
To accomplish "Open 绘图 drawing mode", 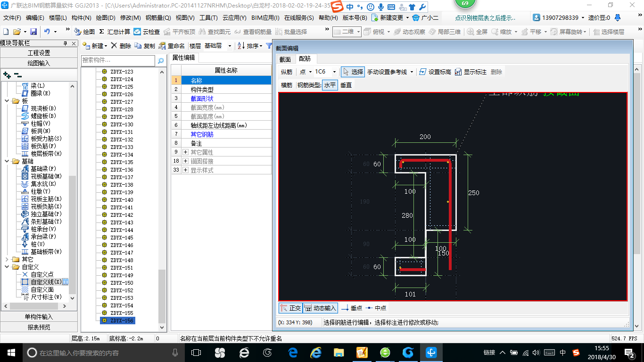I will (x=84, y=32).
